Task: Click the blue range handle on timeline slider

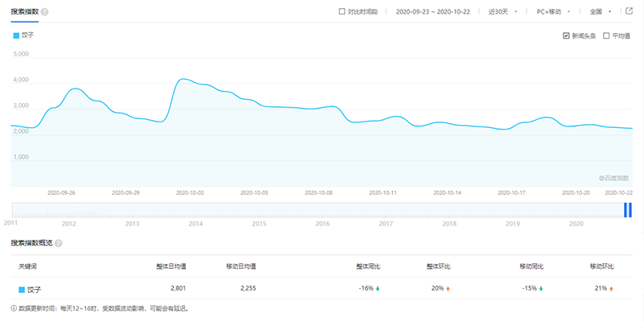Action: 627,209
